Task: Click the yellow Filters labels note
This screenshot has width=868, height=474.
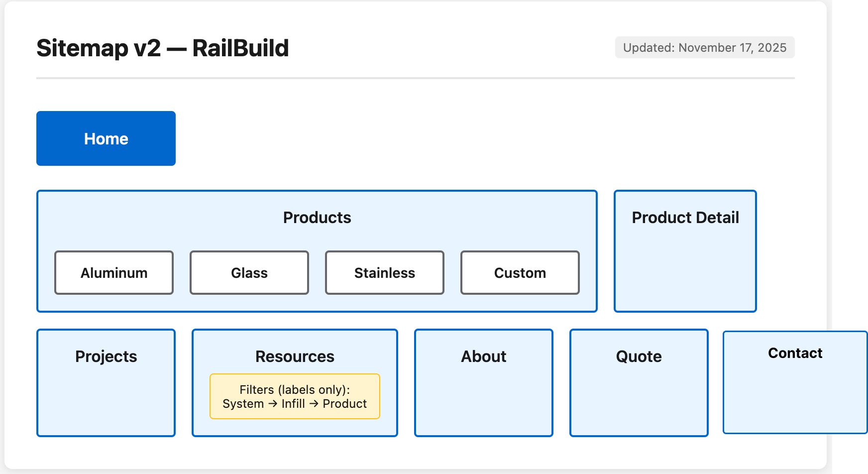Action: (294, 396)
